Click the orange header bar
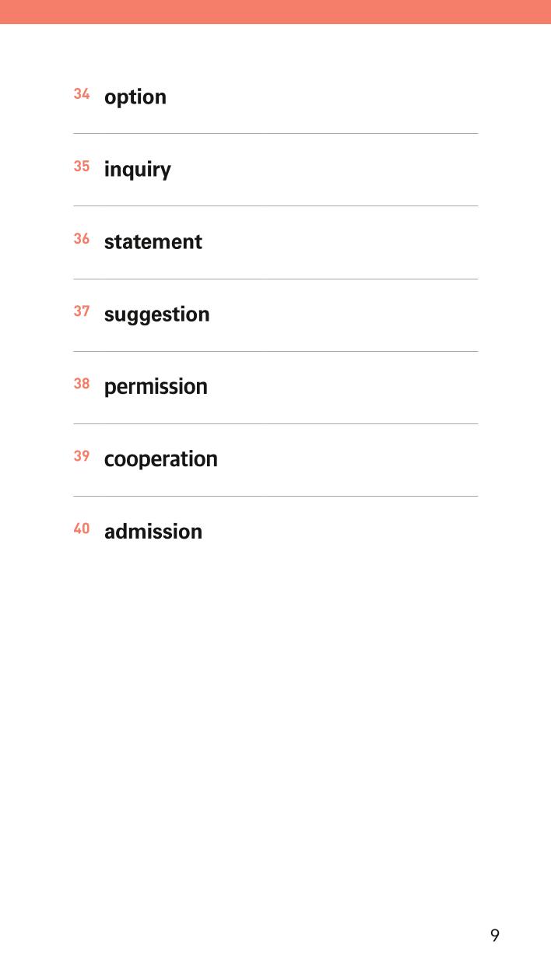Image resolution: width=551 pixels, height=980 pixels. click(275, 12)
